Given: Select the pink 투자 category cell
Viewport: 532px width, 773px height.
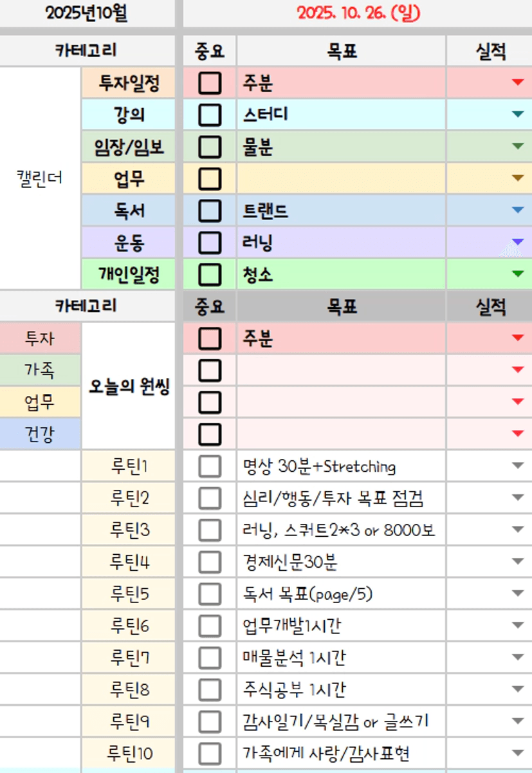Looking at the screenshot, I should point(41,339).
